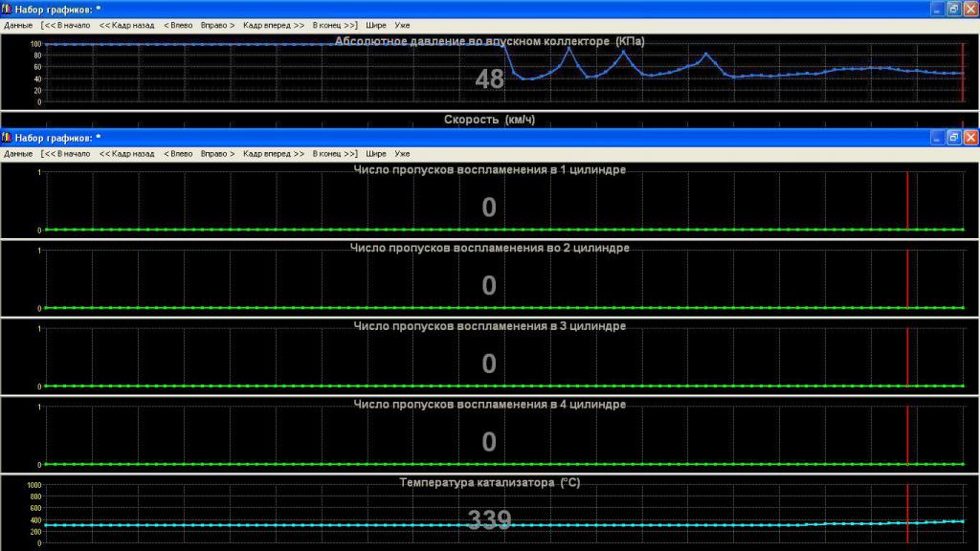Close the lower Набор графиков window
The height and width of the screenshot is (551, 980).
[970, 138]
